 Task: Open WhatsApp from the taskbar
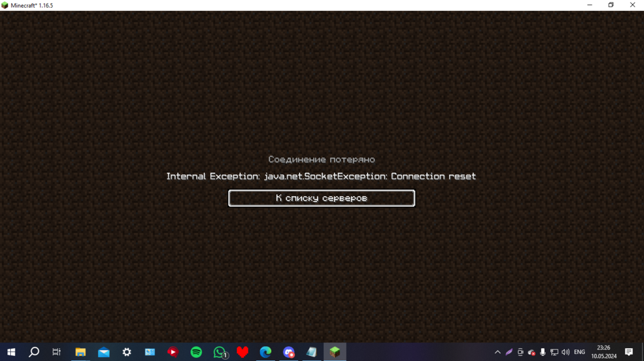tap(220, 352)
